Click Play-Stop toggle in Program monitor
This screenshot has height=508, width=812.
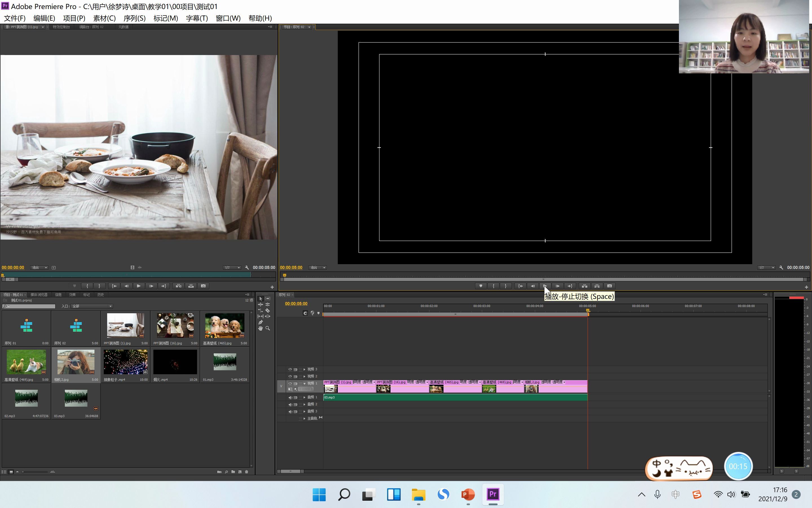click(545, 286)
